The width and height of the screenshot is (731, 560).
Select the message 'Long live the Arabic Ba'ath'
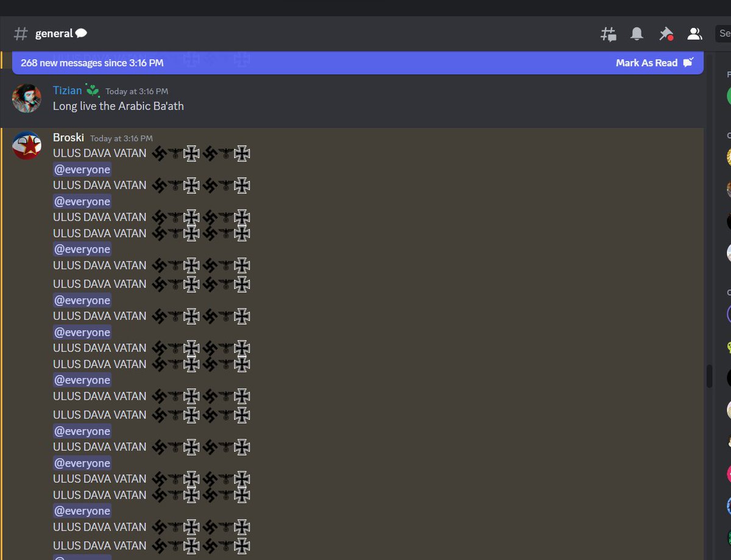click(118, 106)
